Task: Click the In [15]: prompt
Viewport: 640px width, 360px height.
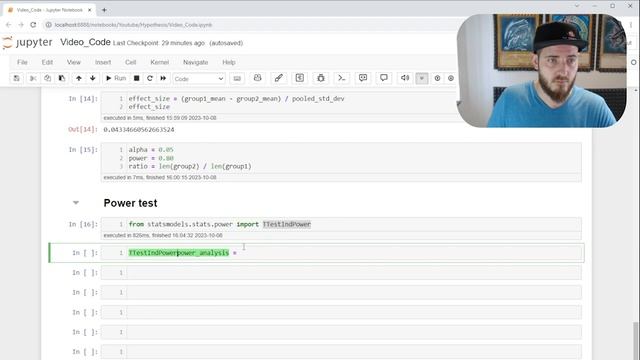Action: point(83,150)
